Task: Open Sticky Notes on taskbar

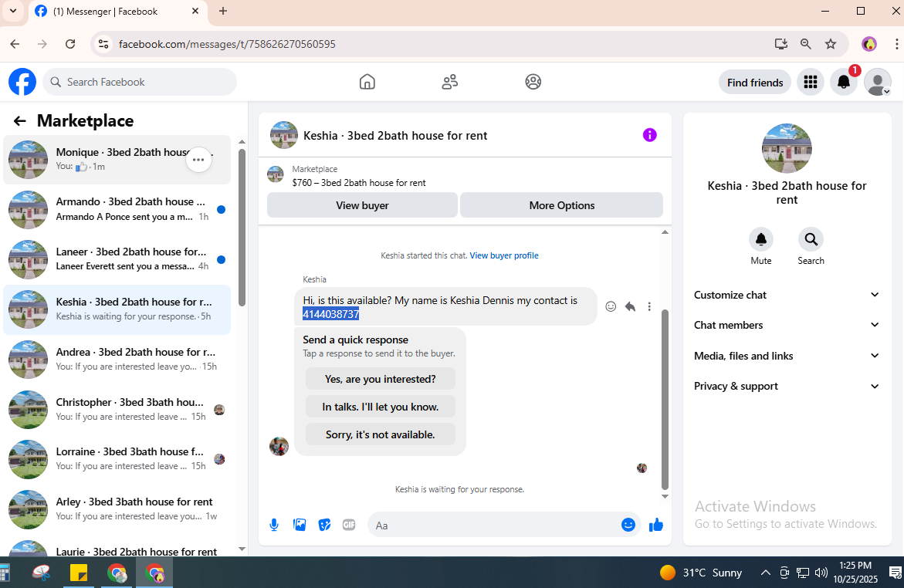Action: [79, 573]
